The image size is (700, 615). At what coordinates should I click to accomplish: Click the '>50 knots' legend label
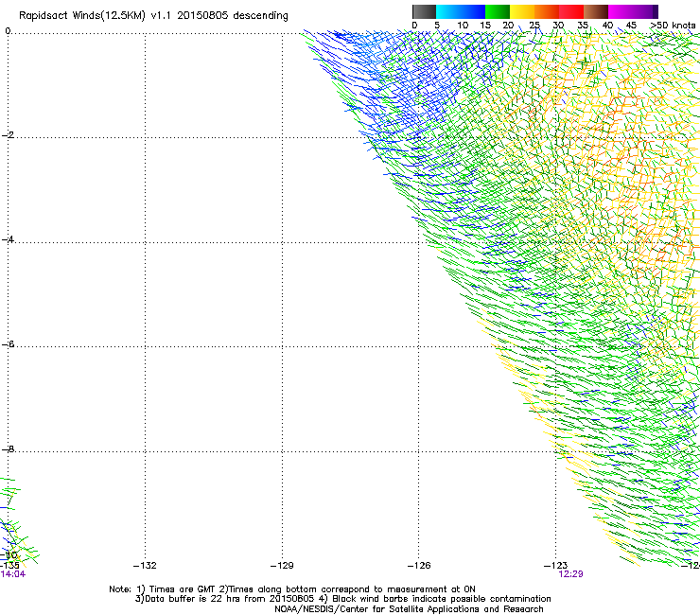673,26
